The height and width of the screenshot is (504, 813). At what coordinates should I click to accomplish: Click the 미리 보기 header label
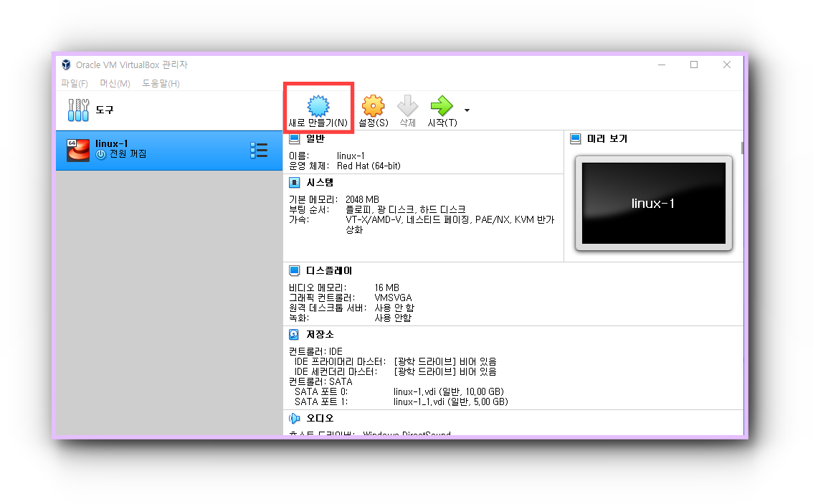pos(607,139)
